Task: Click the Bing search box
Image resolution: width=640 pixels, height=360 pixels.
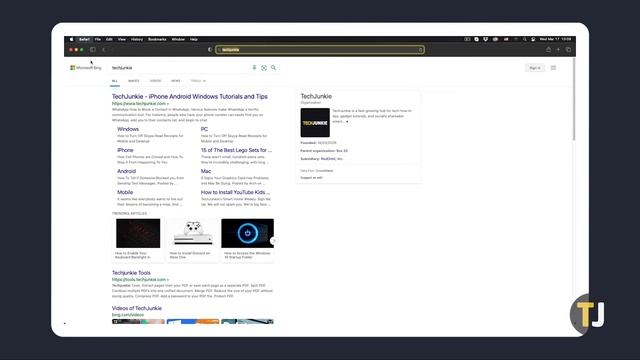Action: 180,68
